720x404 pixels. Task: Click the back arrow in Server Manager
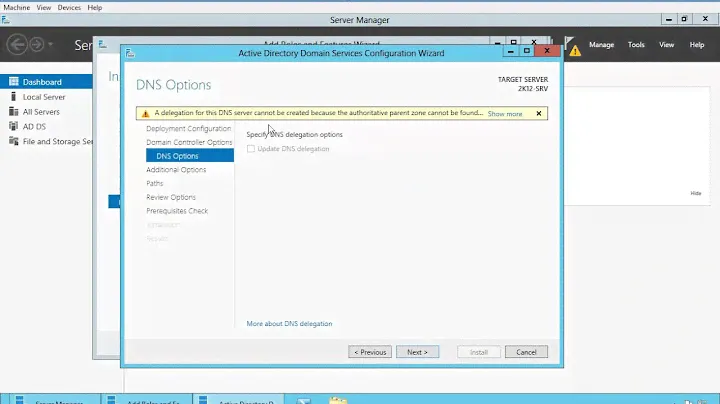click(x=17, y=45)
